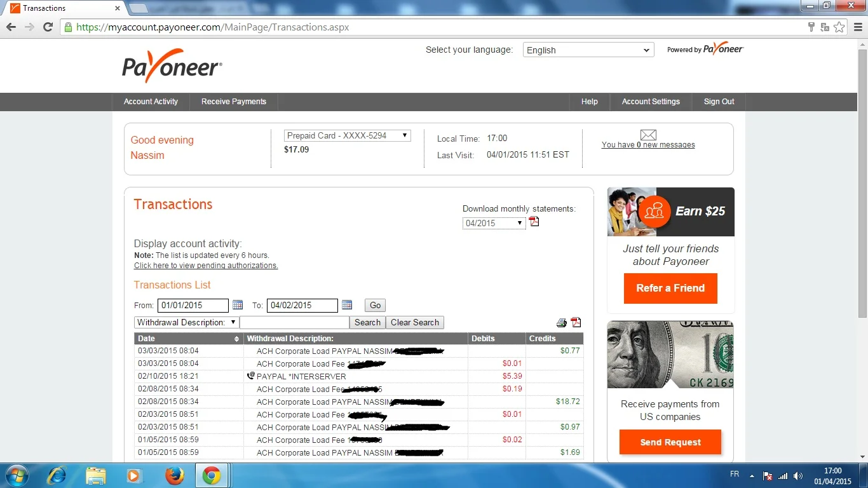Go to Receive Payments menu

pyautogui.click(x=233, y=102)
